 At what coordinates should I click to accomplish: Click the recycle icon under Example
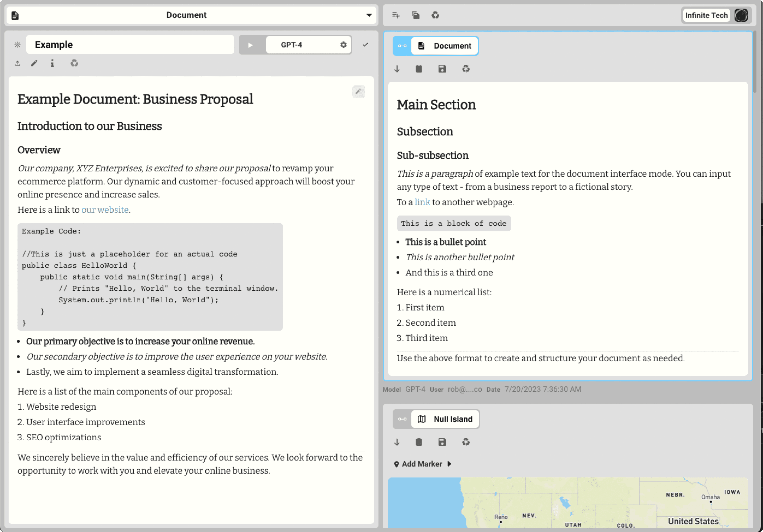74,63
